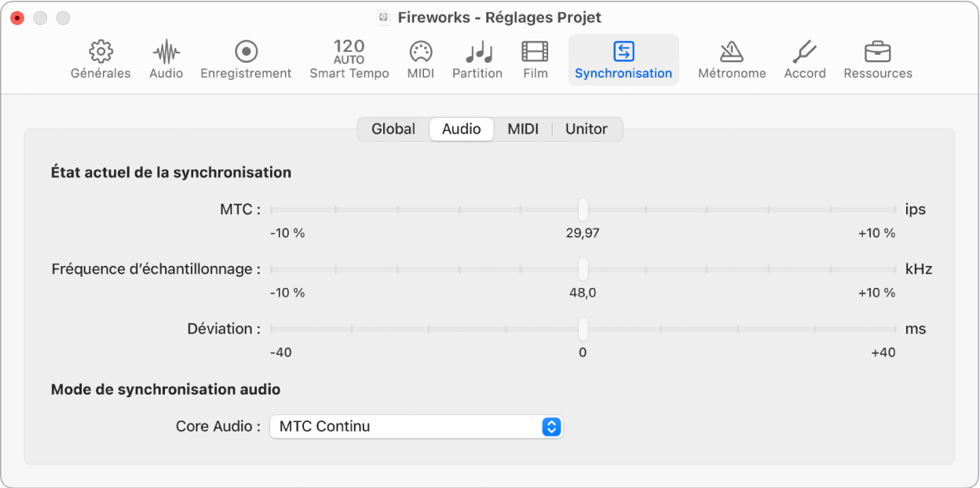
Task: Select the Accord tuning fork icon
Action: (x=805, y=53)
